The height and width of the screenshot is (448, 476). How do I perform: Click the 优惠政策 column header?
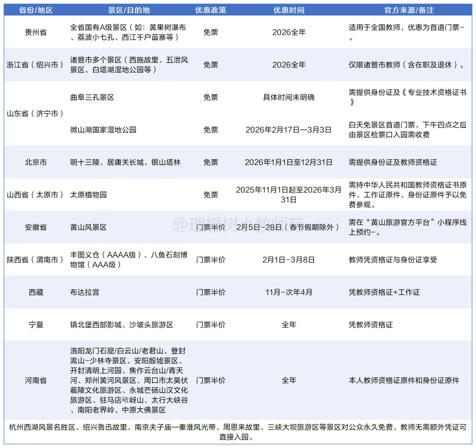point(211,10)
